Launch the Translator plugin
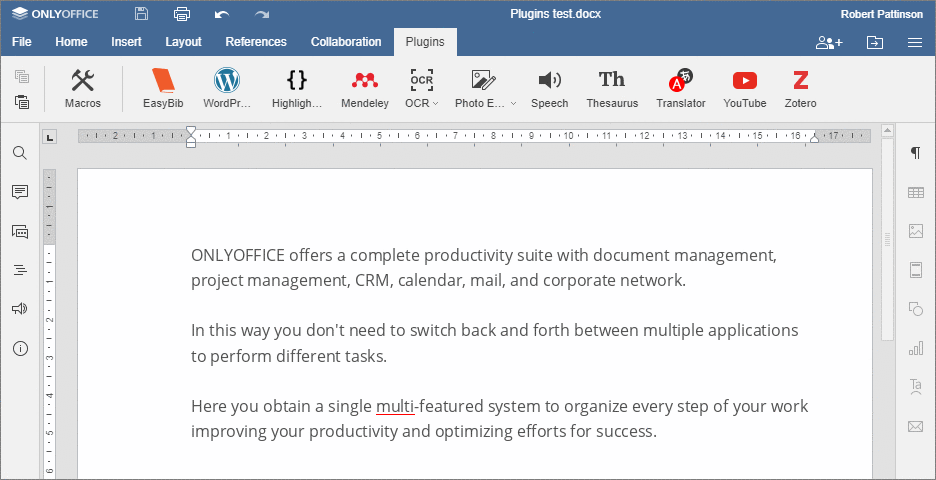The height and width of the screenshot is (480, 936). click(680, 89)
